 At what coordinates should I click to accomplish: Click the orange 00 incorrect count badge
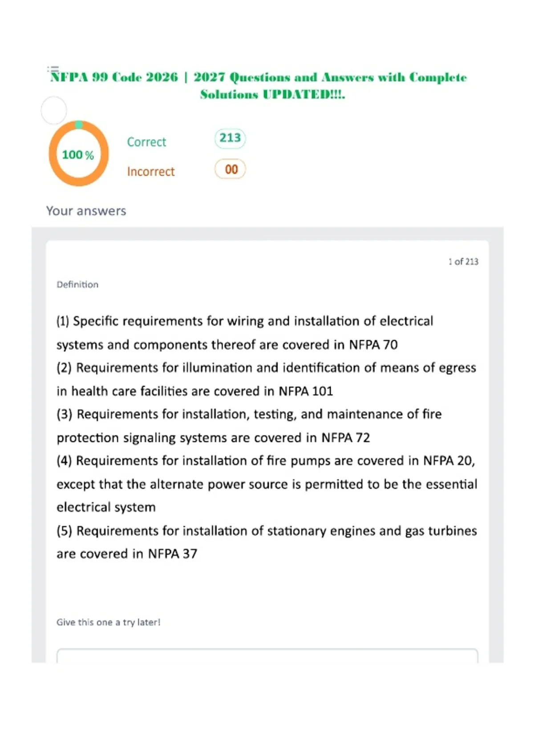click(230, 169)
